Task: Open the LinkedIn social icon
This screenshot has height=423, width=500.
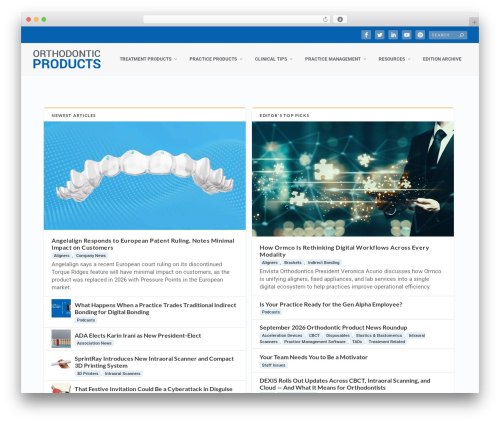Action: coord(393,35)
